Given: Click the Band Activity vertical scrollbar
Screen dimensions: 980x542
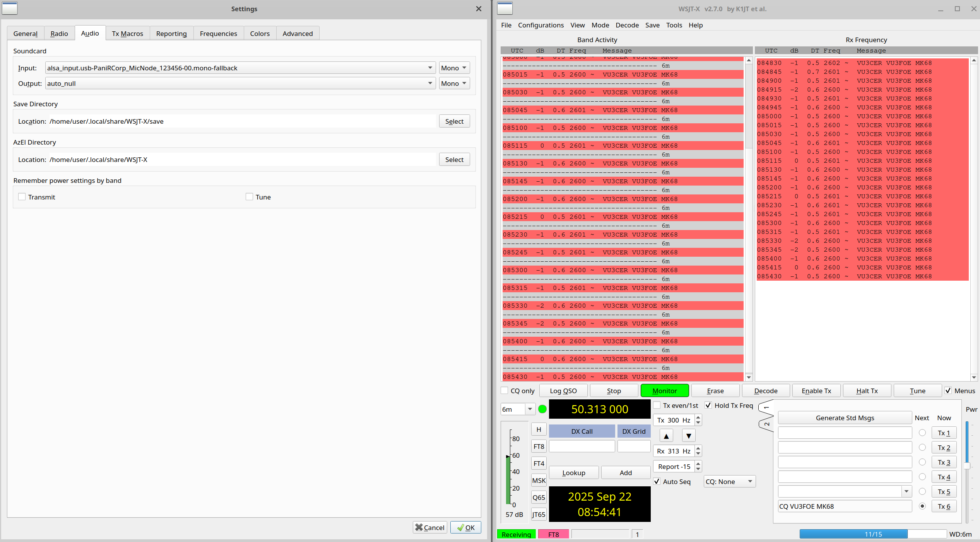Looking at the screenshot, I should click(749, 218).
